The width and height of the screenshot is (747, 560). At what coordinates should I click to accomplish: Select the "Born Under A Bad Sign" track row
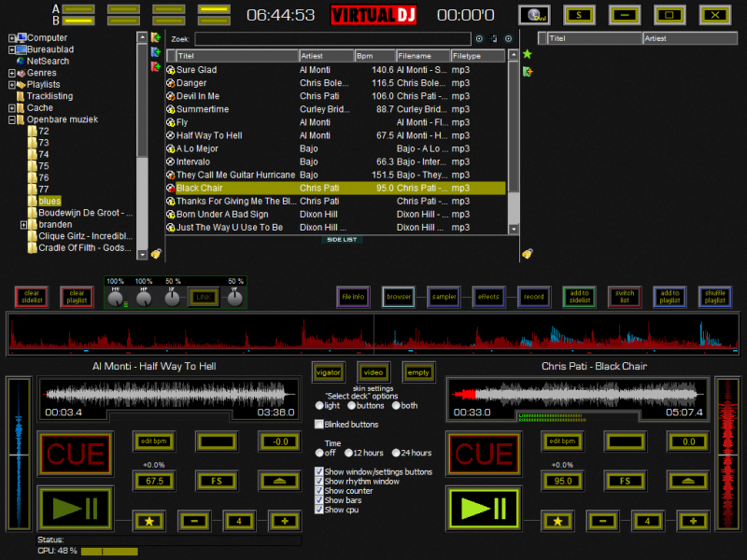[x=336, y=215]
